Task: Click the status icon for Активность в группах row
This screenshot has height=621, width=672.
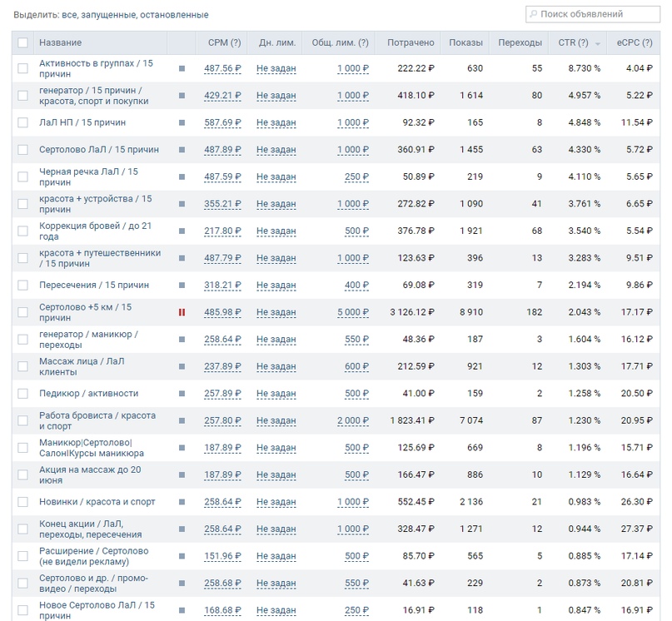Action: click(x=182, y=68)
